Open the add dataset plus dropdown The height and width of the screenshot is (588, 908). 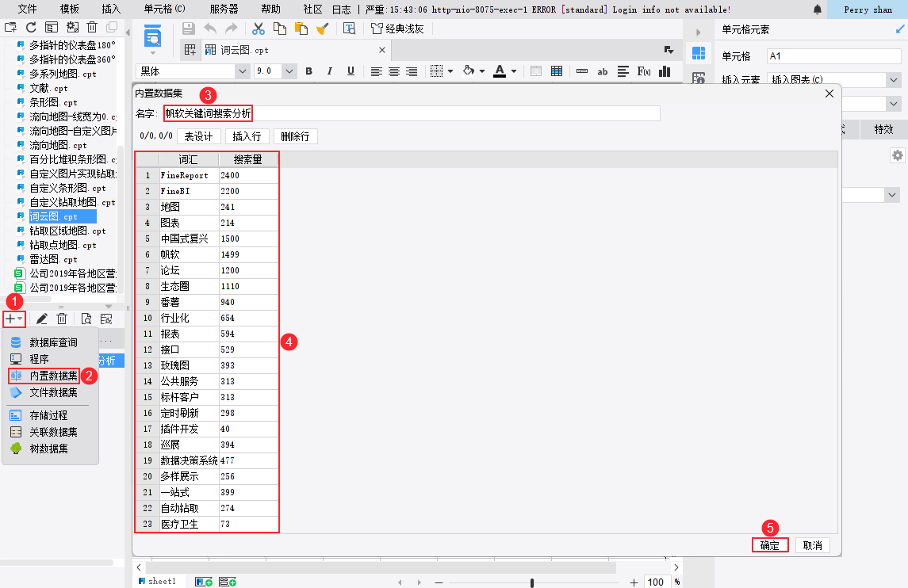(x=14, y=319)
